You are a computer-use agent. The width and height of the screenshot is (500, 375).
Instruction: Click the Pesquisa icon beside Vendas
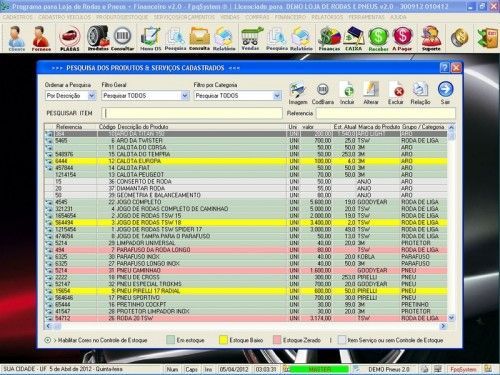(x=277, y=38)
